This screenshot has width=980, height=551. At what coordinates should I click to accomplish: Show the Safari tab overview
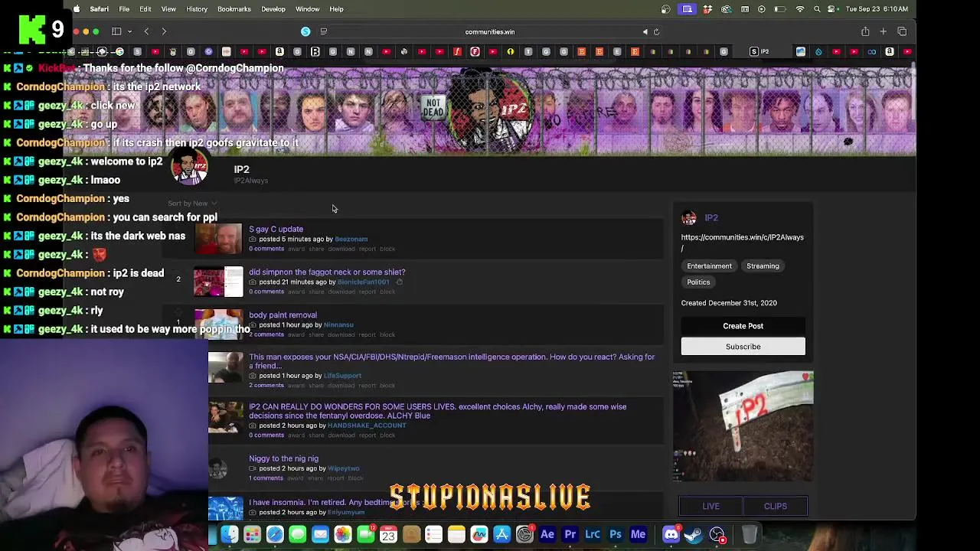click(x=902, y=31)
